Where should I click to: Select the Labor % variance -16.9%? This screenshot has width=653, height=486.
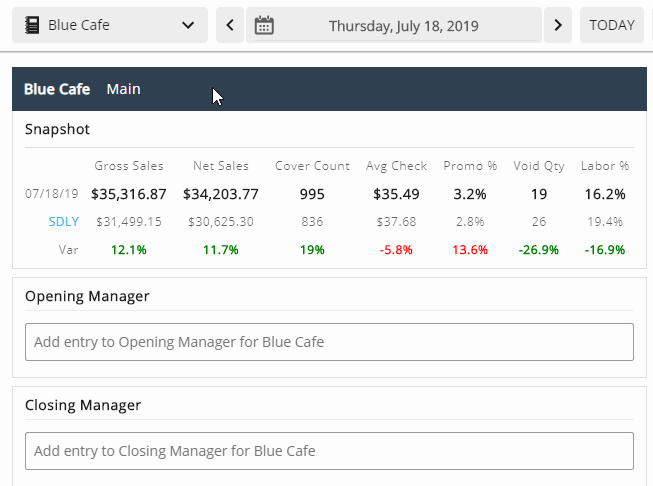605,250
